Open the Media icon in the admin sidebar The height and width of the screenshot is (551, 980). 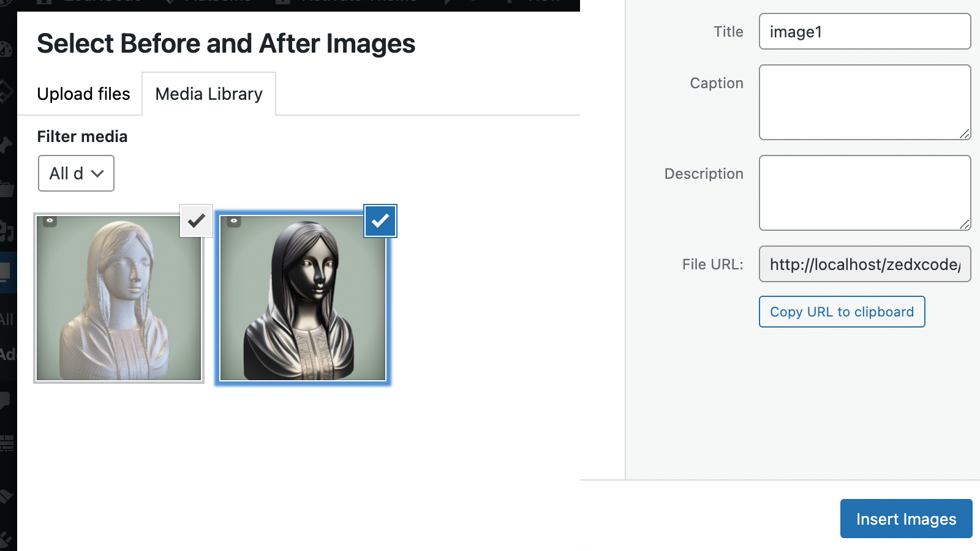tap(6, 231)
